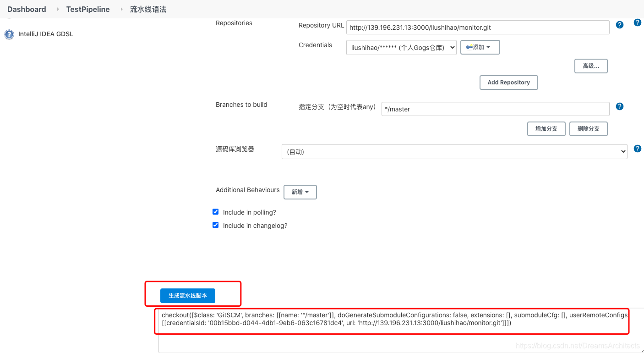
Task: Open the IntelliJ IDEA GDSL help icon
Action: pyautogui.click(x=9, y=34)
